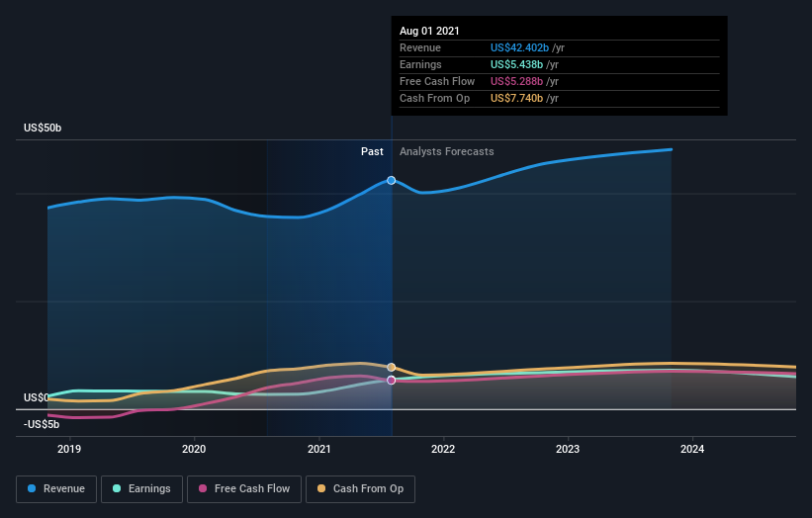The width and height of the screenshot is (812, 518).
Task: Click the Revenue data point marker on the chart
Action: [392, 180]
